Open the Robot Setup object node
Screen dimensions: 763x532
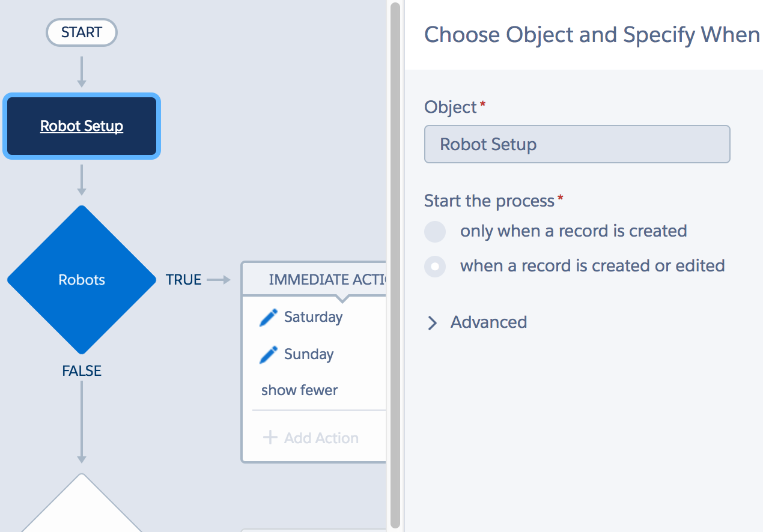click(82, 126)
